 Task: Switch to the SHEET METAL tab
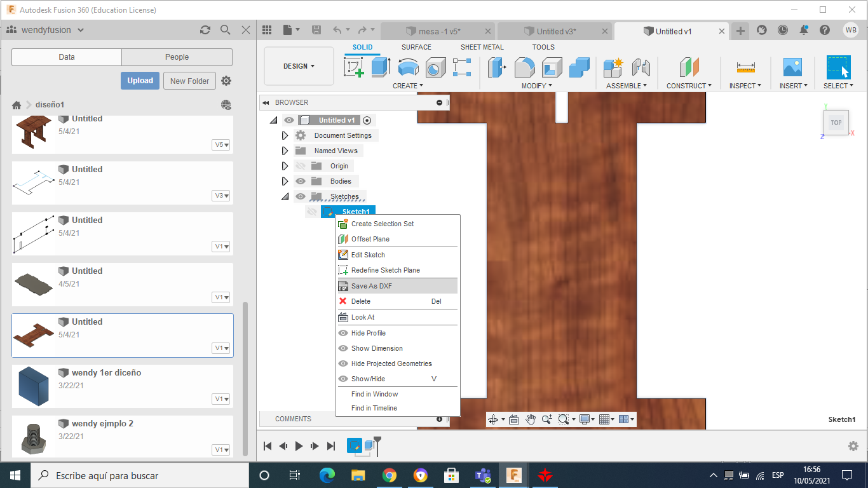482,47
